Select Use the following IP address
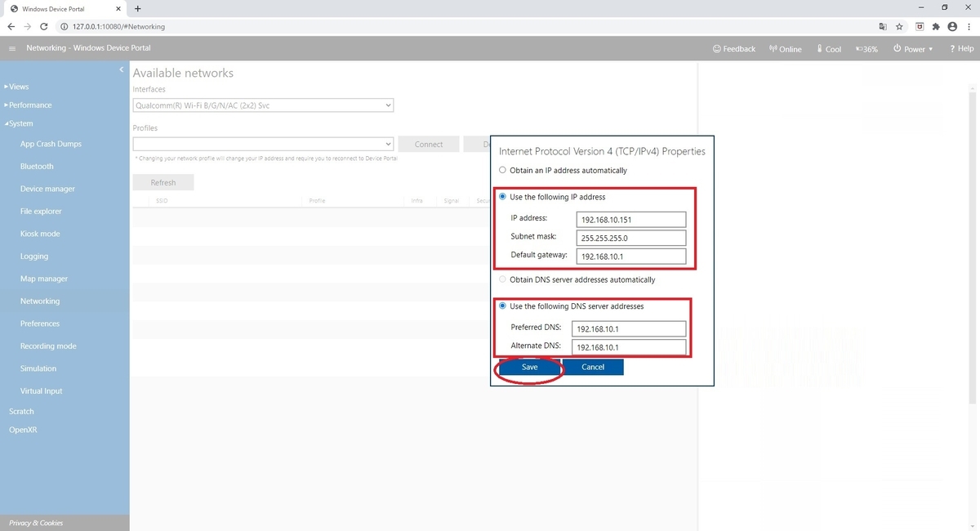 502,197
